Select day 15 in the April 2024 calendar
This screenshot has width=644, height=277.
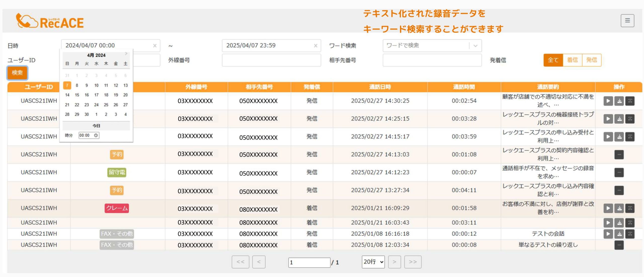pos(77,95)
